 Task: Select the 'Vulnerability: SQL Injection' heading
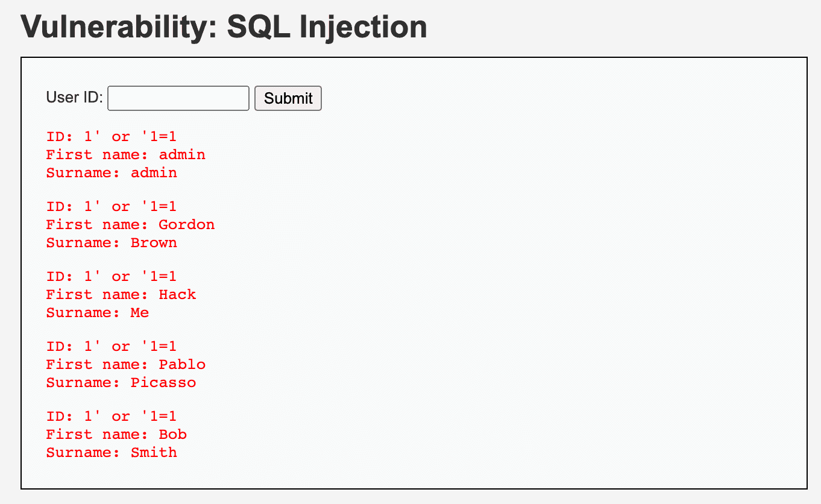[x=223, y=27]
